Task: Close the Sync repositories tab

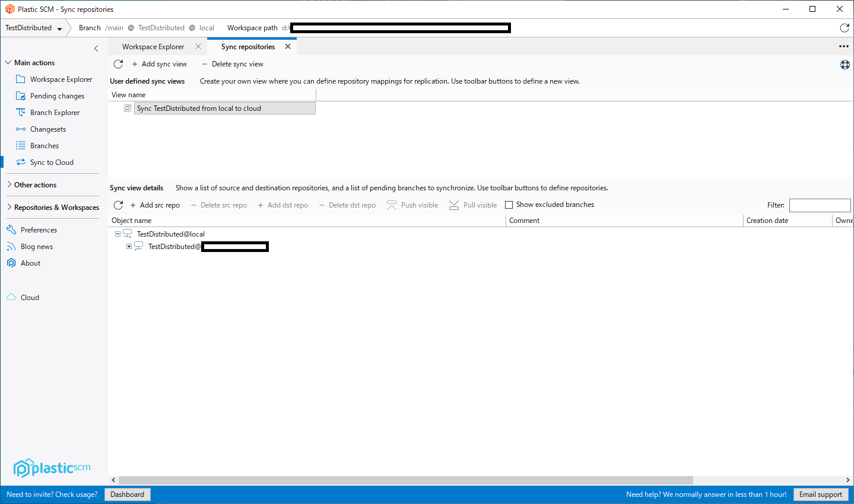Action: (288, 46)
